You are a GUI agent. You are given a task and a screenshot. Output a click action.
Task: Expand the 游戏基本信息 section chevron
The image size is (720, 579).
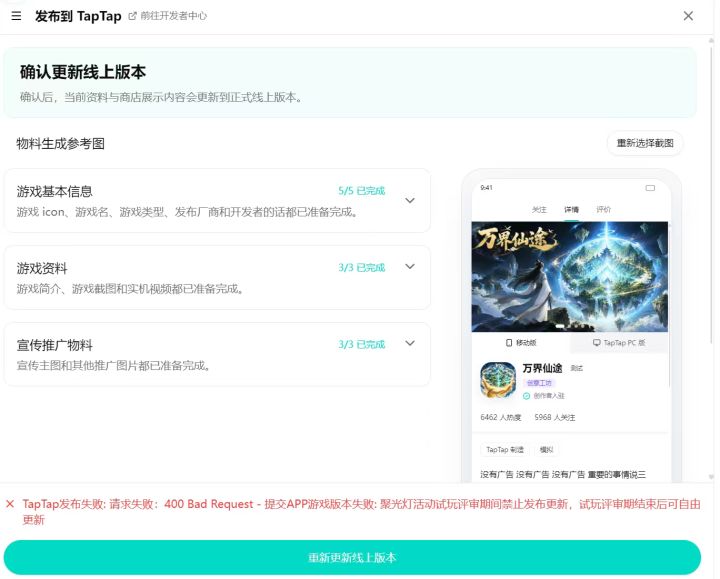pos(410,201)
